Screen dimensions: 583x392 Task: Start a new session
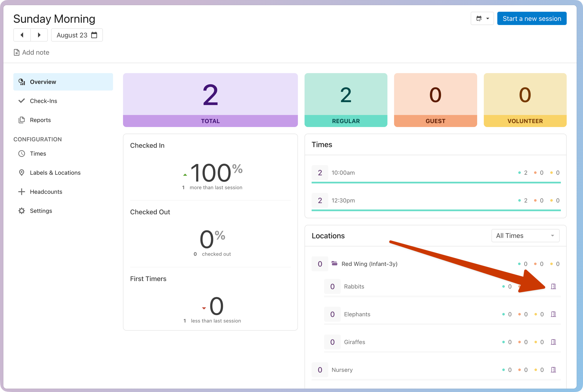(x=532, y=19)
